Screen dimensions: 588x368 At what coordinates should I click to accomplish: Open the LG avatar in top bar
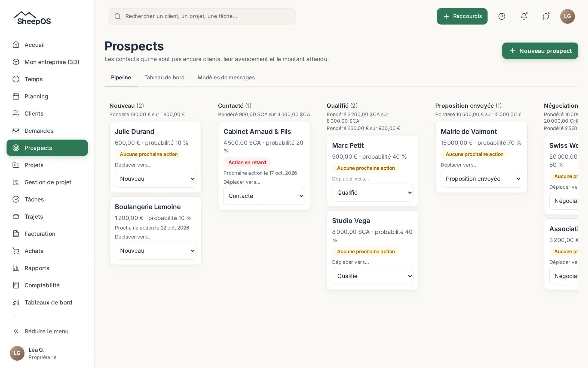click(x=568, y=16)
